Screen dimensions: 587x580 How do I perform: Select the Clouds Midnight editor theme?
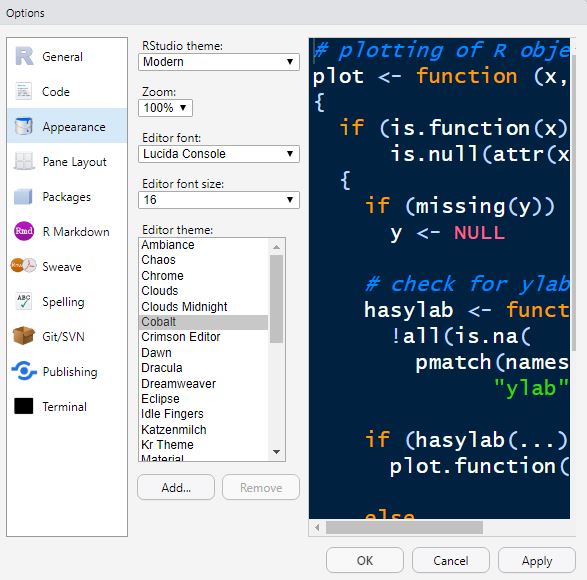point(203,307)
